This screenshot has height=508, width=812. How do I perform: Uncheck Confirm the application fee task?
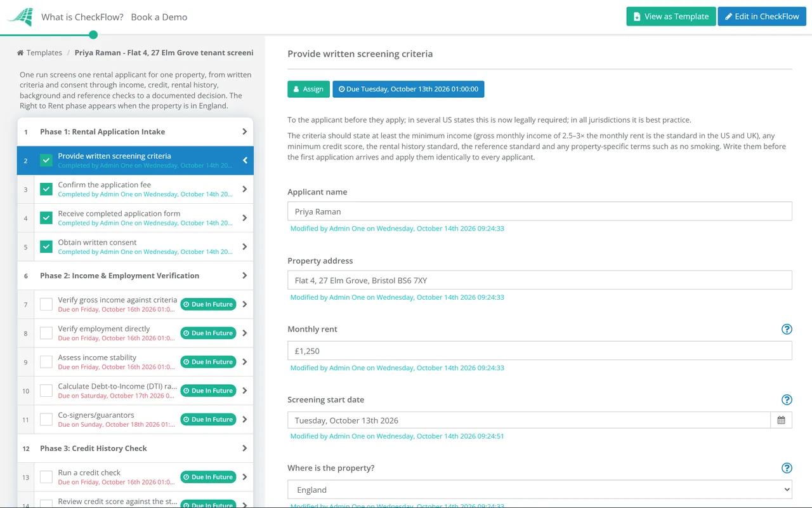click(46, 189)
